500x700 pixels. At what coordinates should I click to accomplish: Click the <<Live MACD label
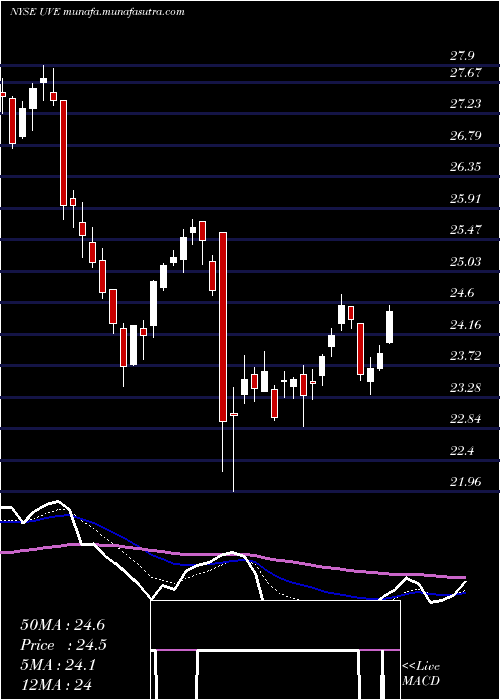coord(421,674)
